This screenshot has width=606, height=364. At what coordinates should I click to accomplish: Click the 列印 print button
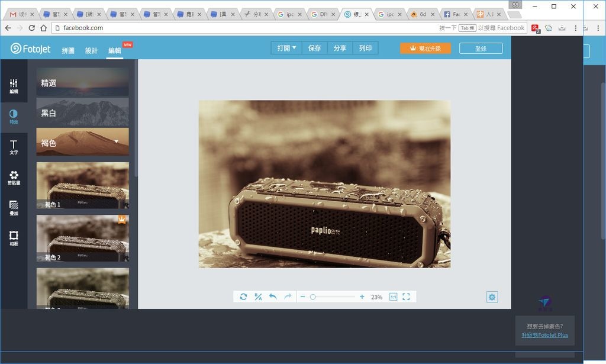[365, 48]
